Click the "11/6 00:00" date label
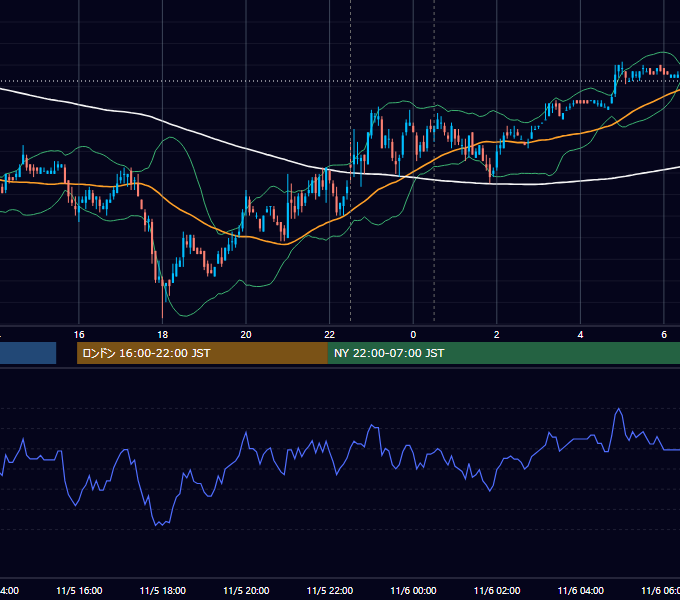 (413, 590)
